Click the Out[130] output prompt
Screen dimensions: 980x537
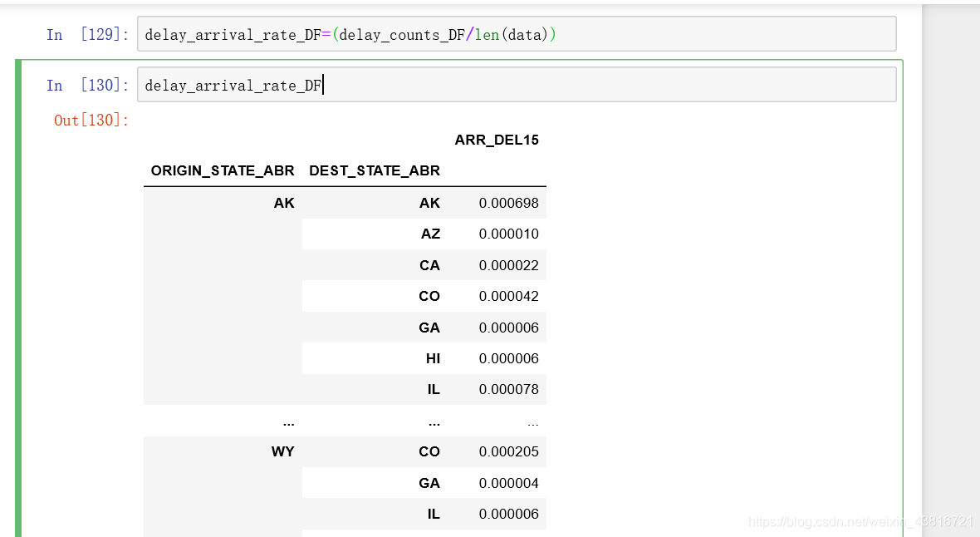pyautogui.click(x=91, y=121)
